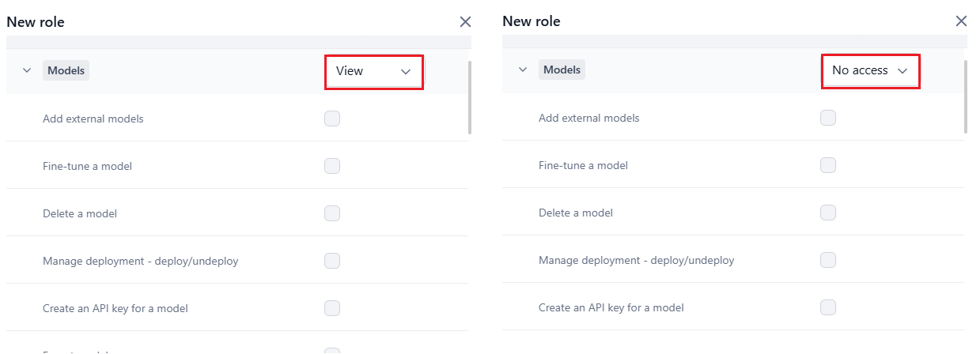
Task: Collapse Models section chevron in View-access panel
Action: (27, 71)
